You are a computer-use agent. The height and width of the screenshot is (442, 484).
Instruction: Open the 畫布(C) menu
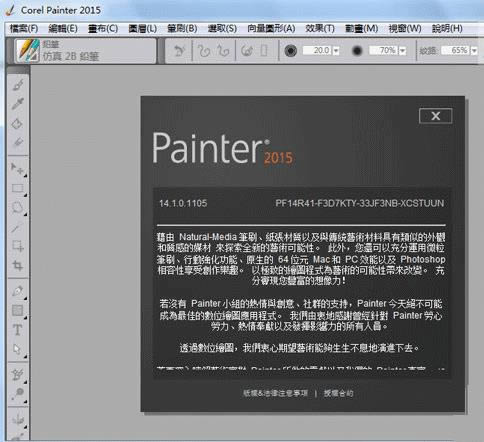pyautogui.click(x=103, y=29)
